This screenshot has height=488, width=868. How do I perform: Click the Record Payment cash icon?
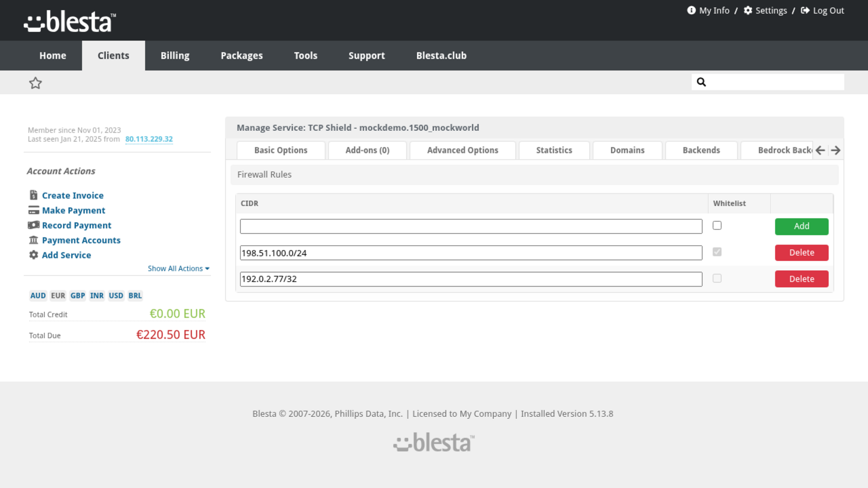33,225
